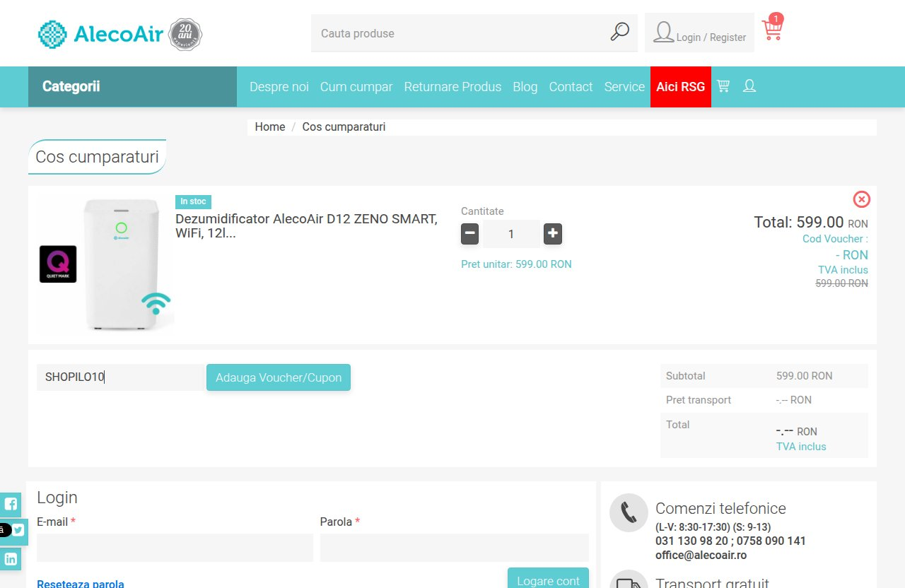Click the Subtotal row label
The width and height of the screenshot is (905, 588).
[686, 376]
